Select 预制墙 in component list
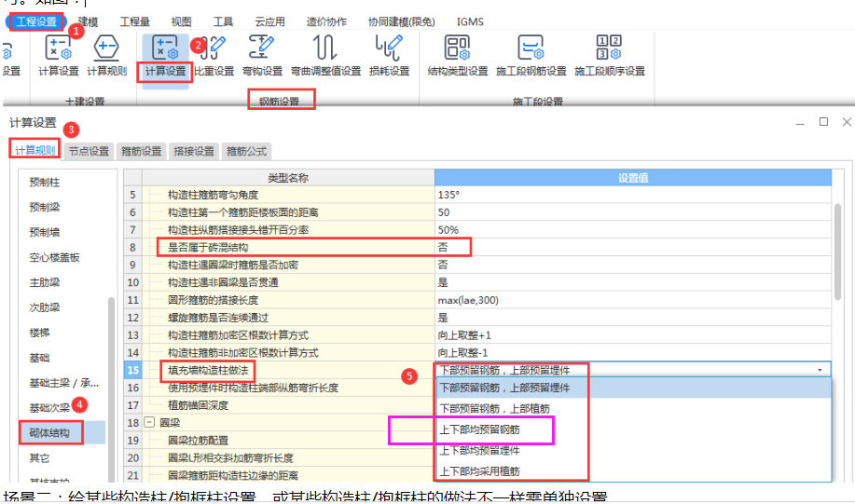Screen dimensions: 855x504 point(45,232)
